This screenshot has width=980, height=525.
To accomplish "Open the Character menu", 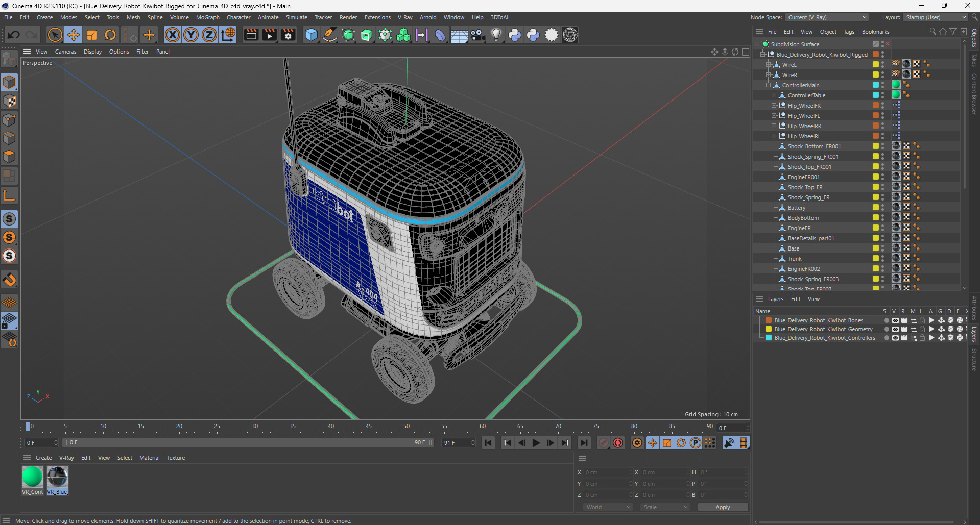I will point(238,17).
